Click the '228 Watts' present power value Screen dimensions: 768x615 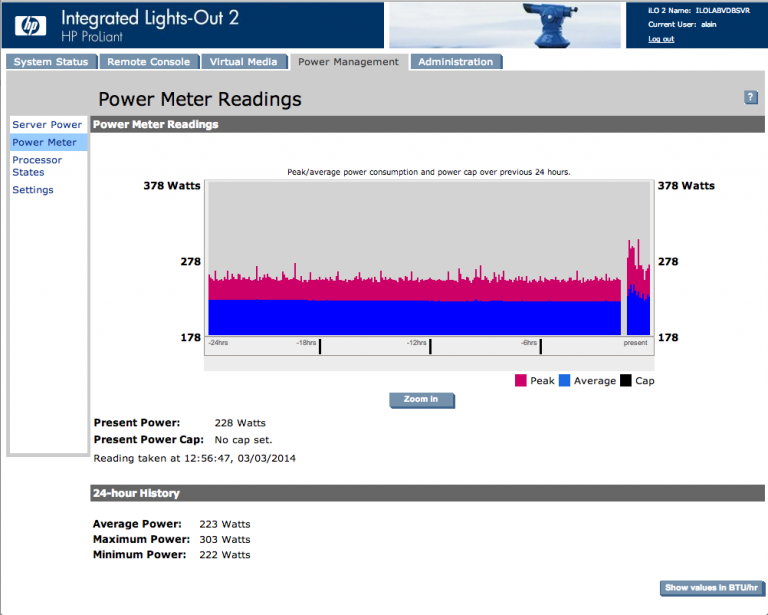click(x=240, y=423)
